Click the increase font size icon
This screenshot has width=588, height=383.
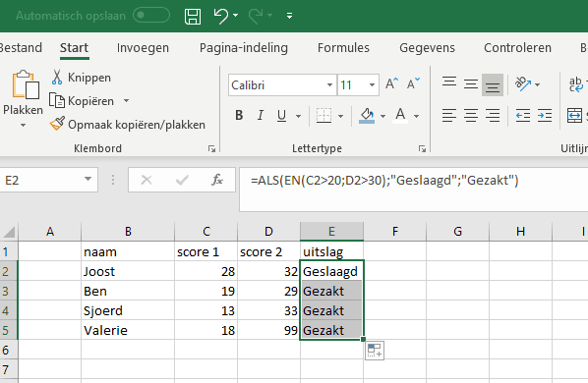(392, 83)
